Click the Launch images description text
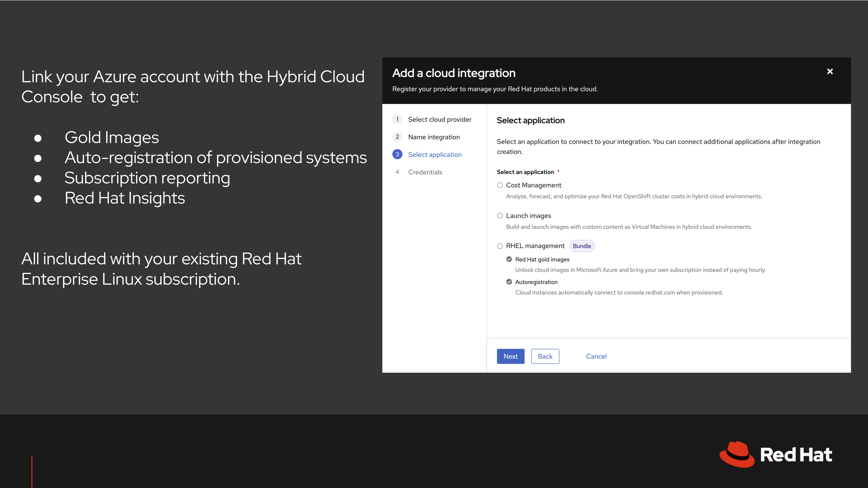 (x=629, y=227)
